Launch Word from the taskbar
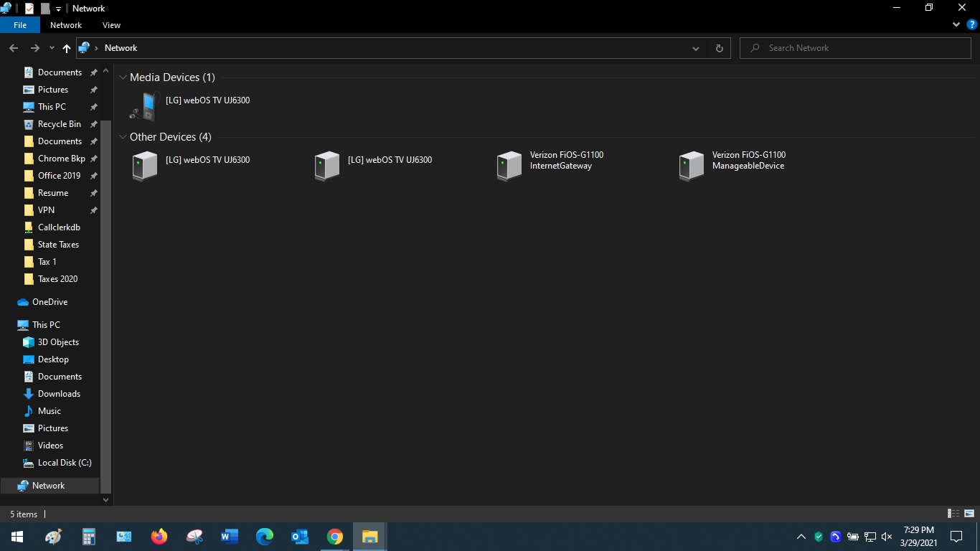980x551 pixels. [x=230, y=537]
